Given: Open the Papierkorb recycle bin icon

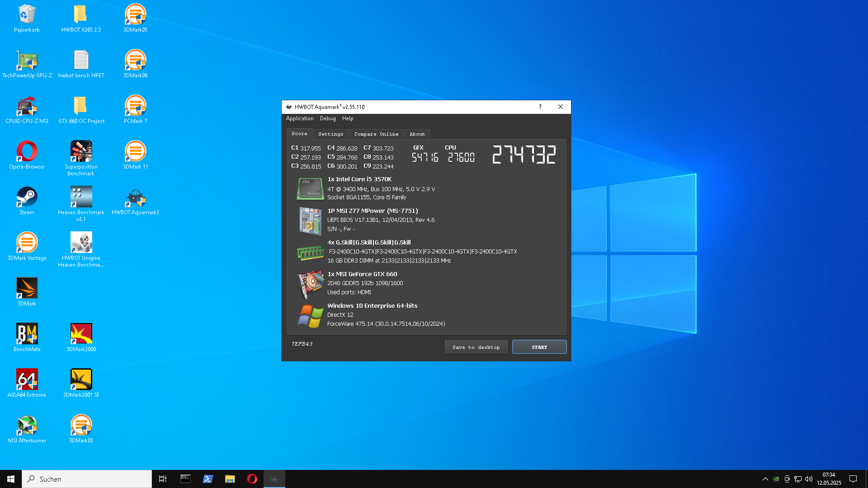Looking at the screenshot, I should click(27, 18).
